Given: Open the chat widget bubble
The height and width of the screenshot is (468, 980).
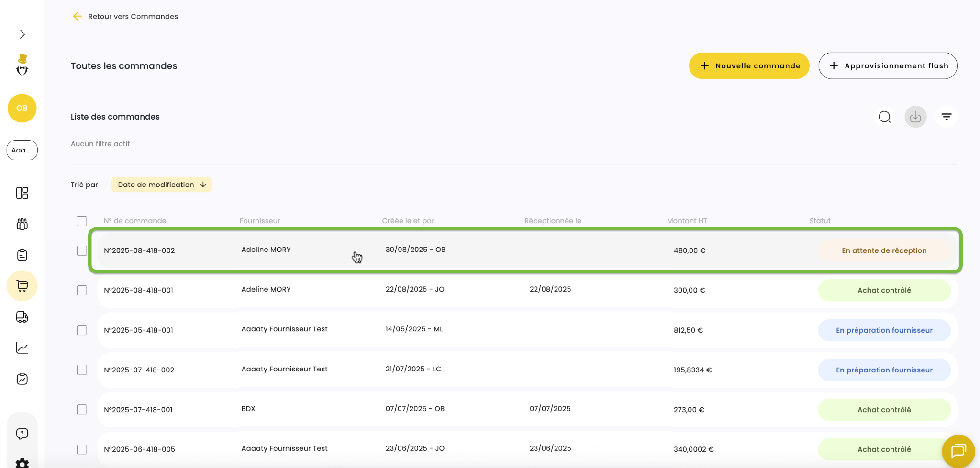Looking at the screenshot, I should tap(958, 451).
